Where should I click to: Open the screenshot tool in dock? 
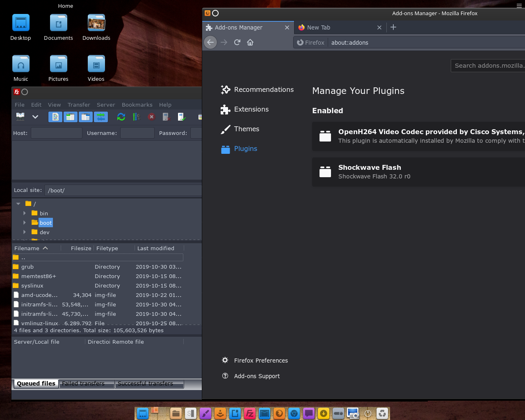pyautogui.click(x=353, y=413)
